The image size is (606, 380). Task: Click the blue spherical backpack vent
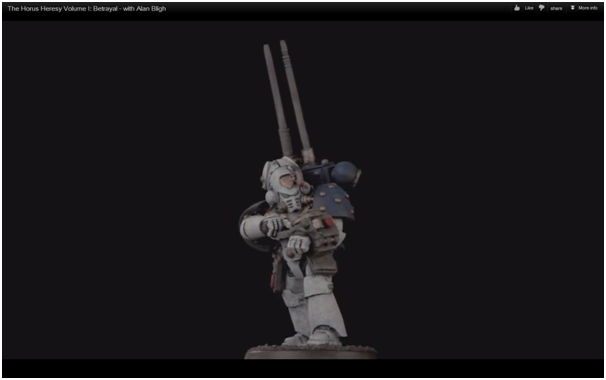[345, 173]
